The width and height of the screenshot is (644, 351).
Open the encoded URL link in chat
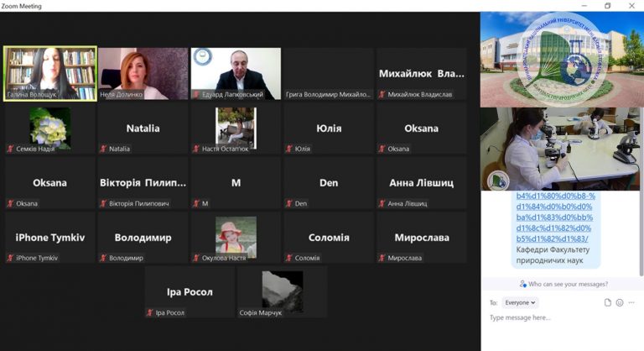554,217
